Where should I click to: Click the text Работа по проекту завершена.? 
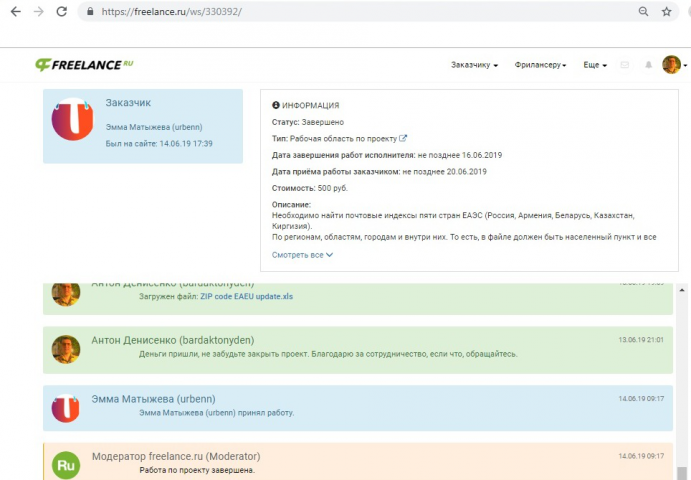pyautogui.click(x=197, y=470)
